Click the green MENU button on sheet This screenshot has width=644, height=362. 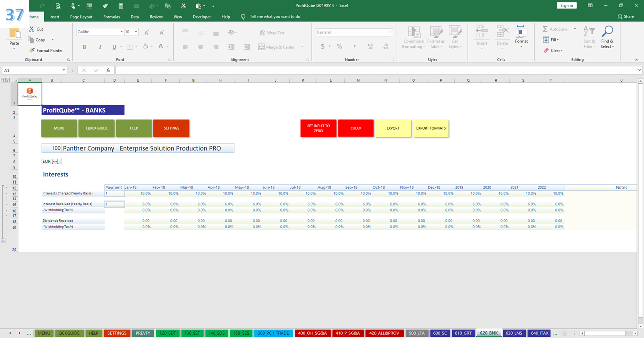pos(59,128)
